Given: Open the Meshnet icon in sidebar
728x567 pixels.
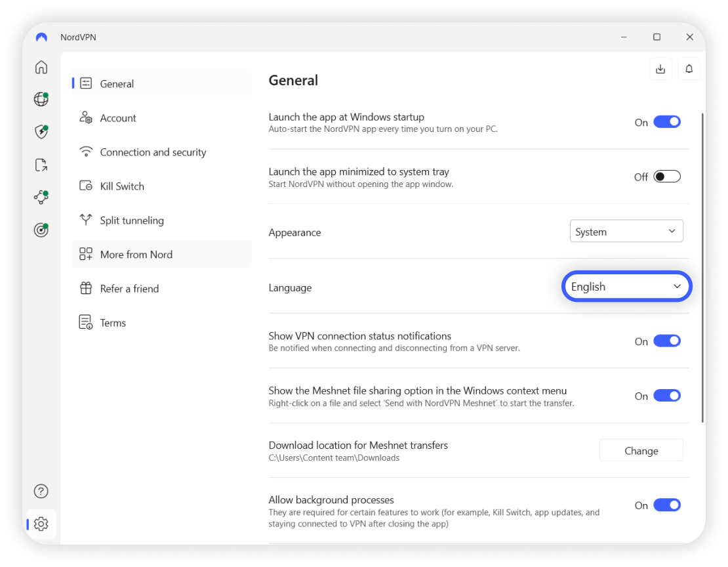Looking at the screenshot, I should [41, 198].
